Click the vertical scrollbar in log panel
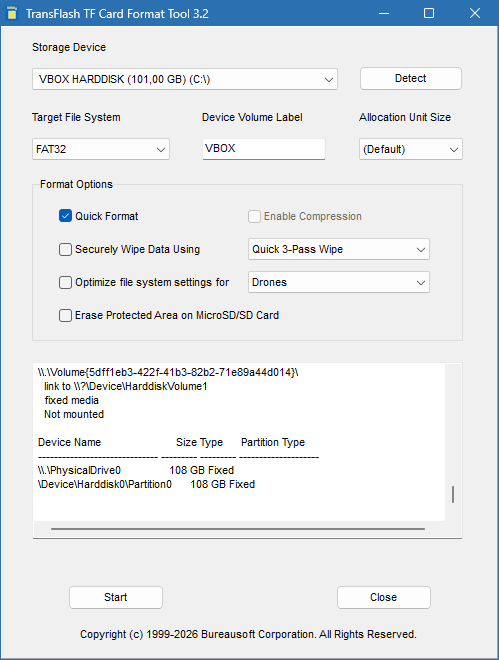This screenshot has width=499, height=660. pos(453,494)
